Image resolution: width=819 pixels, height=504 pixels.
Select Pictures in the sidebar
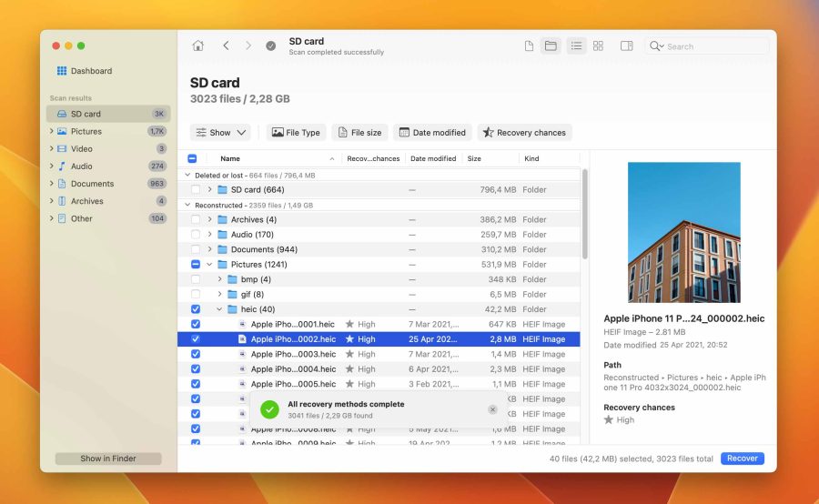click(x=86, y=132)
